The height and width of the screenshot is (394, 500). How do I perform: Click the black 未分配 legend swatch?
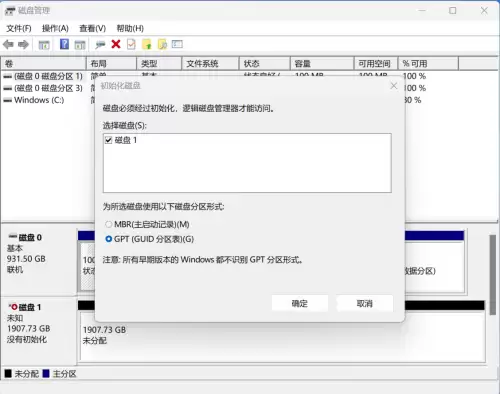point(8,374)
